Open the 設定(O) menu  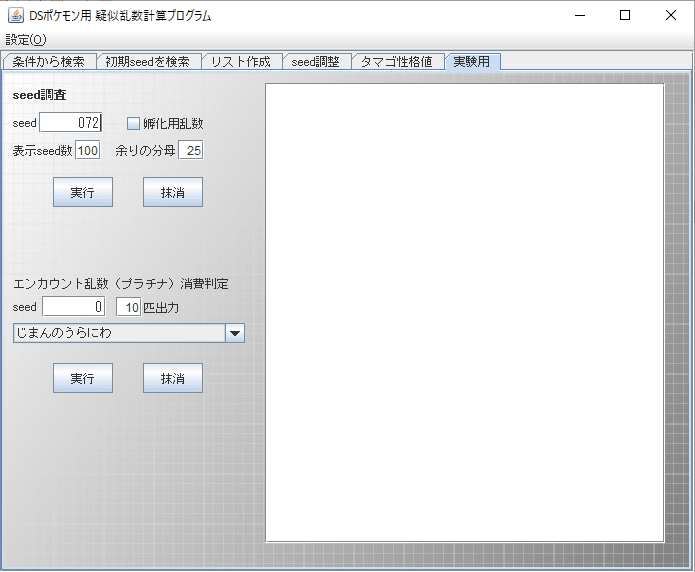click(x=26, y=40)
